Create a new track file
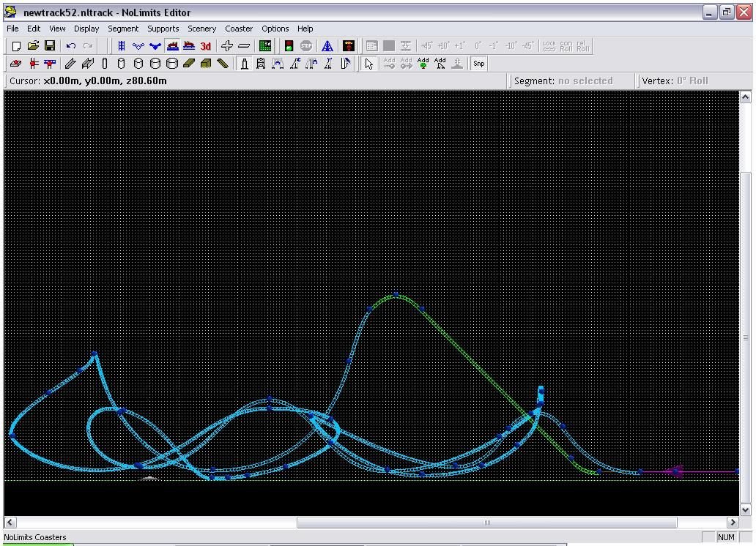Screen dimensions: 756x546 click(x=16, y=46)
